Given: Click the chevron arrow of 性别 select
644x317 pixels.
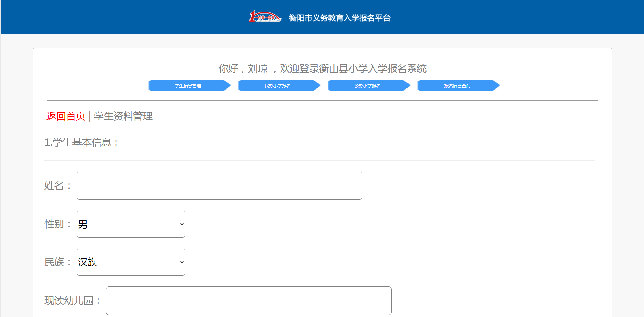Looking at the screenshot, I should pyautogui.click(x=182, y=224).
